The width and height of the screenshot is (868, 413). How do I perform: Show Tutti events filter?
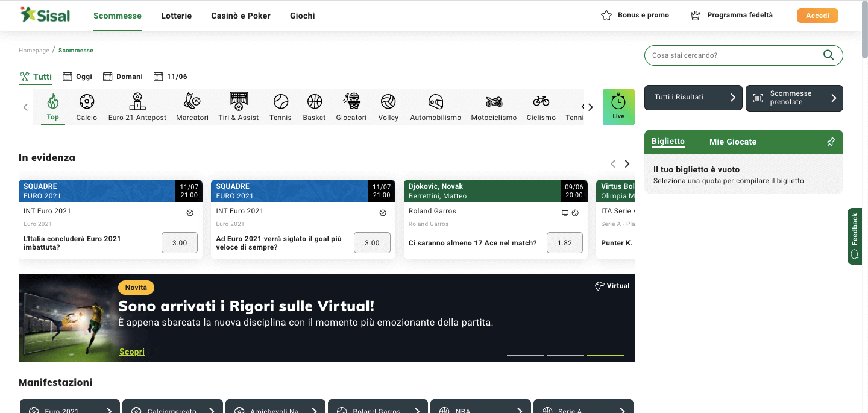click(36, 77)
